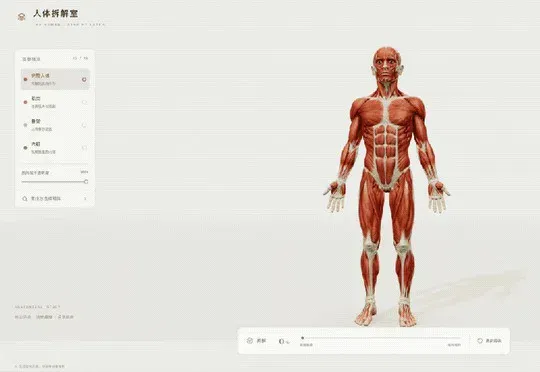Click the circular reset arrow icon in bottom bar

[x=480, y=341]
